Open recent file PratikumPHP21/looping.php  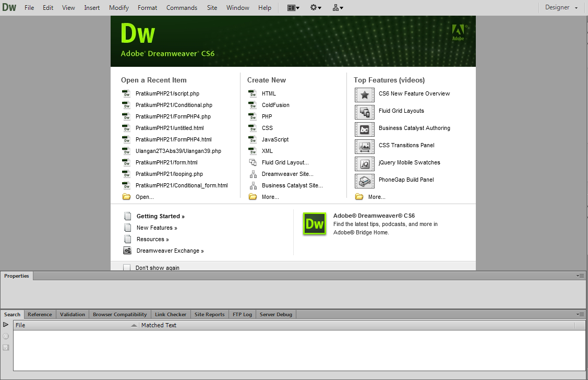pos(169,174)
